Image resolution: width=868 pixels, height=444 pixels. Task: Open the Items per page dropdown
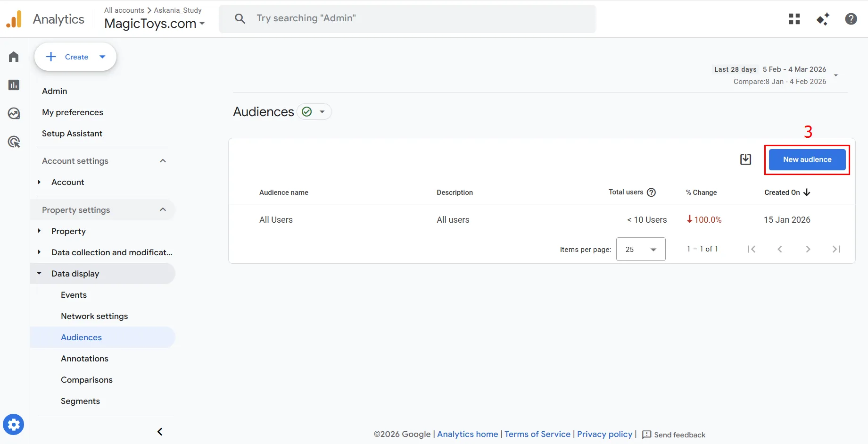[641, 249]
